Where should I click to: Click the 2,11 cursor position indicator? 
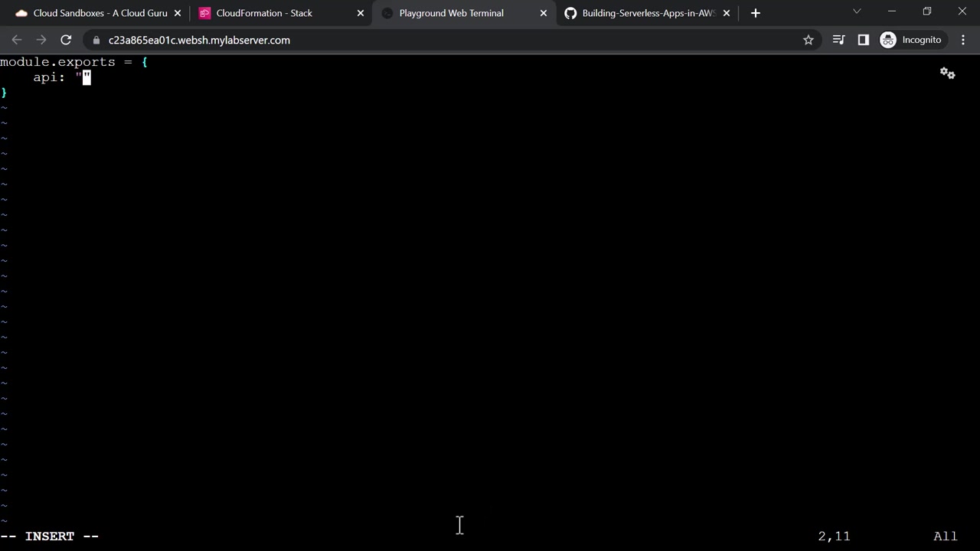pos(835,536)
